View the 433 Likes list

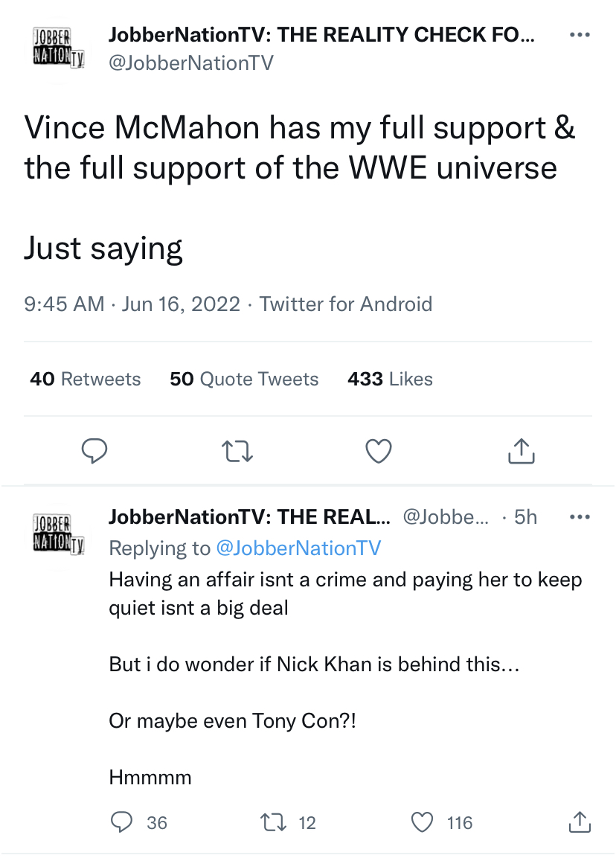click(390, 379)
